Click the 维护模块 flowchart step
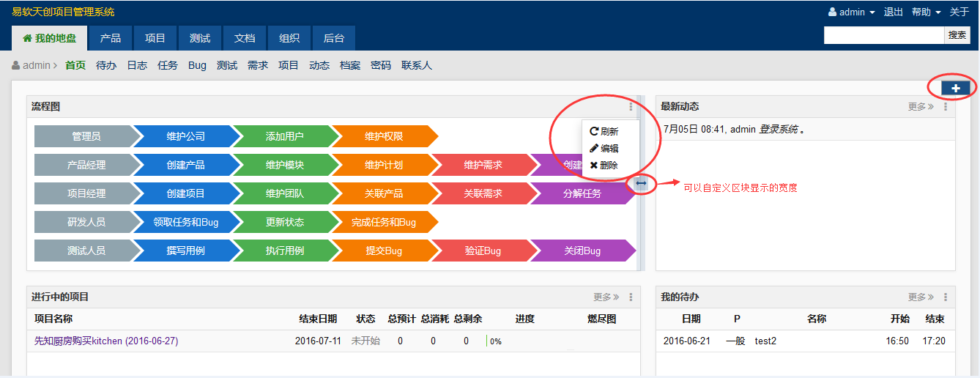The width and height of the screenshot is (980, 378). 285,165
